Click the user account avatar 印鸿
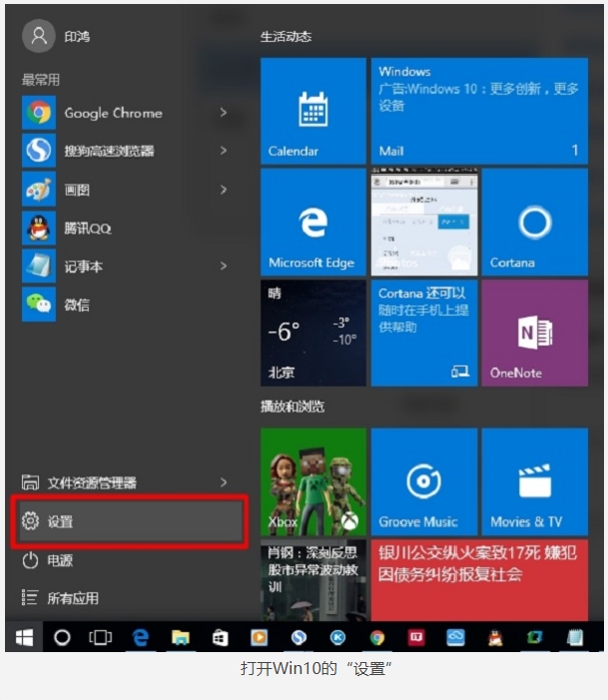The height and width of the screenshot is (700, 608). [39, 36]
